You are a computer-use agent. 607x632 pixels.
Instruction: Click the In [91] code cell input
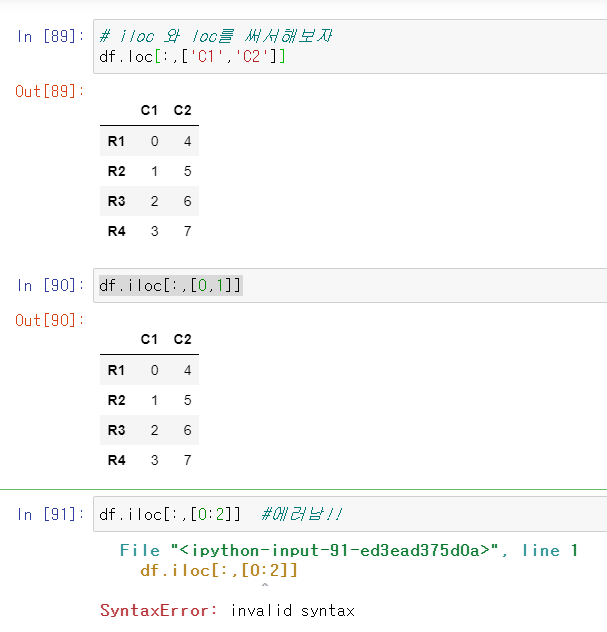[x=350, y=514]
